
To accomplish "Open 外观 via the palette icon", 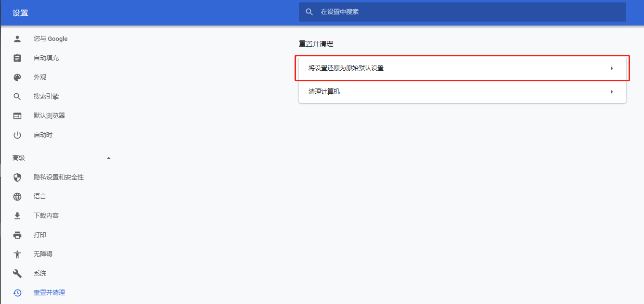I will click(17, 77).
